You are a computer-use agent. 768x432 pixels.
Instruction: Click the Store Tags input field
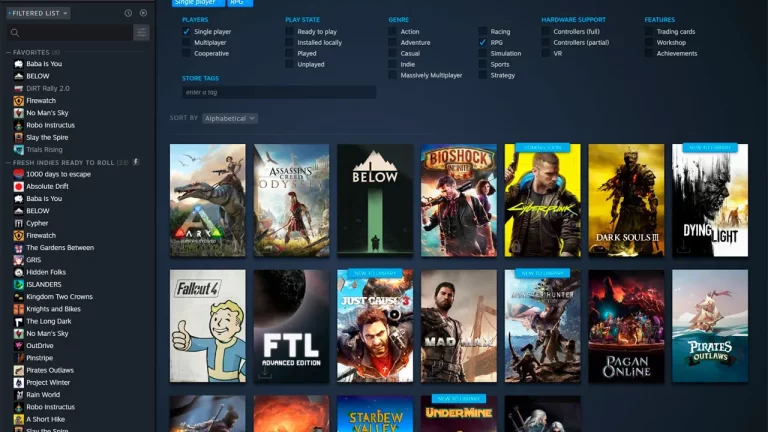click(x=278, y=92)
